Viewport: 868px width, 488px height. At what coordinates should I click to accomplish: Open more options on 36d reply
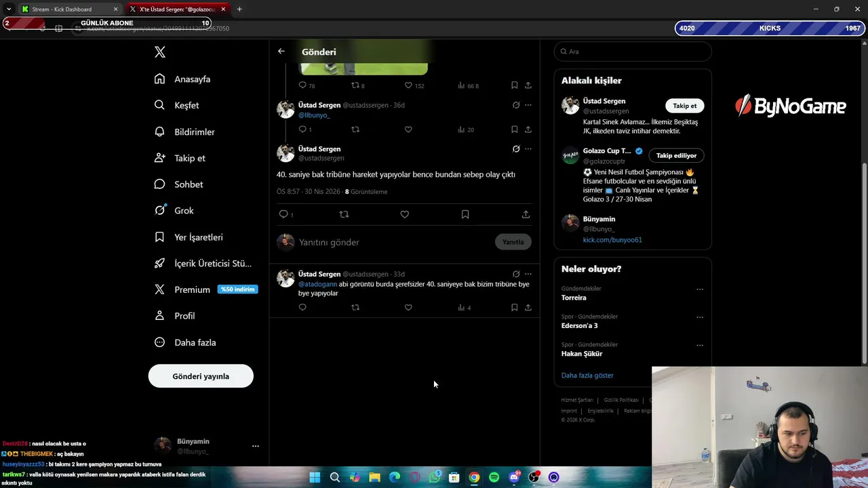[528, 105]
